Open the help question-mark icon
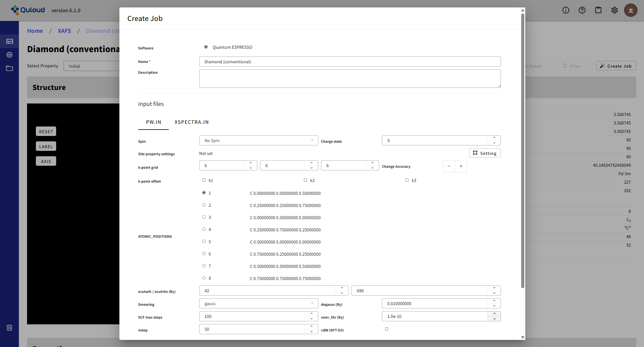This screenshot has width=644, height=347. [582, 10]
